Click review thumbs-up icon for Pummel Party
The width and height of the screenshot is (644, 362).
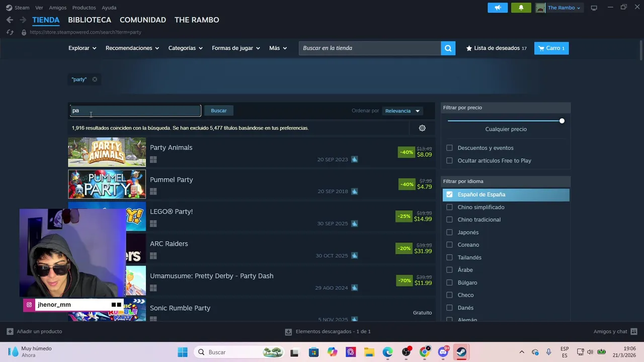[355, 192]
